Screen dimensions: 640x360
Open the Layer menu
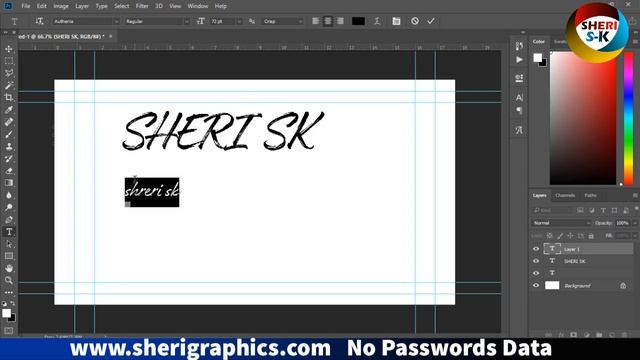[x=82, y=6]
